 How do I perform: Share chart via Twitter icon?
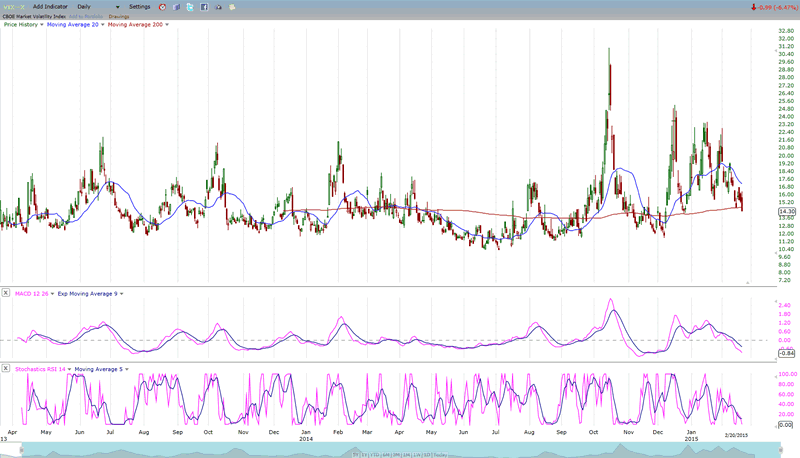190,7
